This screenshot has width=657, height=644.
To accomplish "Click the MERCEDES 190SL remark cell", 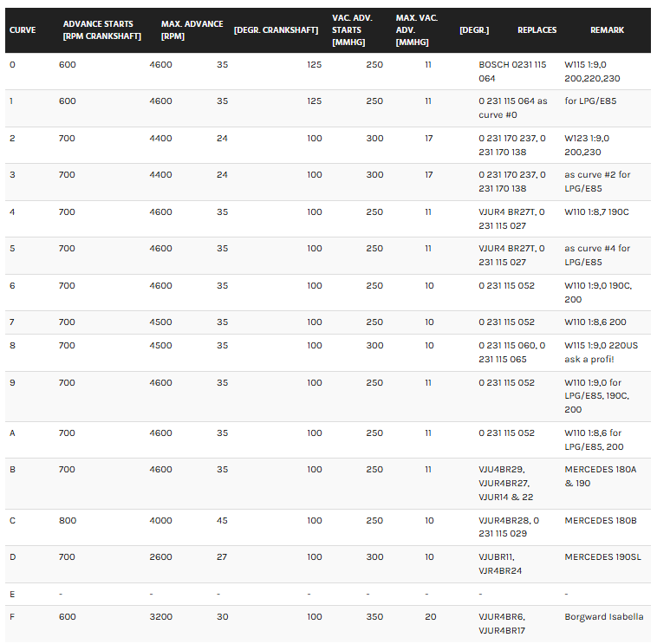I will [602, 557].
